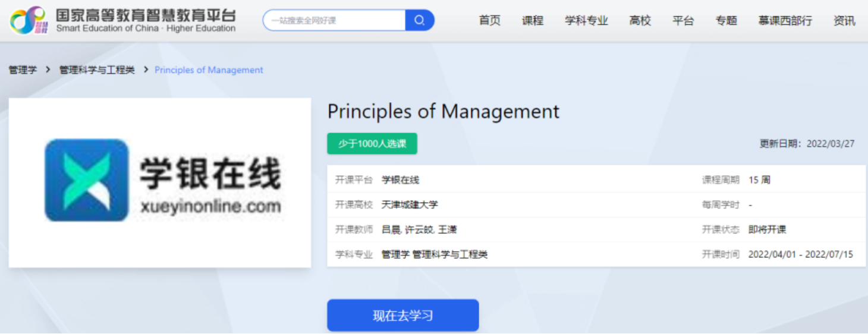This screenshot has width=868, height=334.
Task: Open the 课程 nav menu item
Action: pyautogui.click(x=533, y=21)
